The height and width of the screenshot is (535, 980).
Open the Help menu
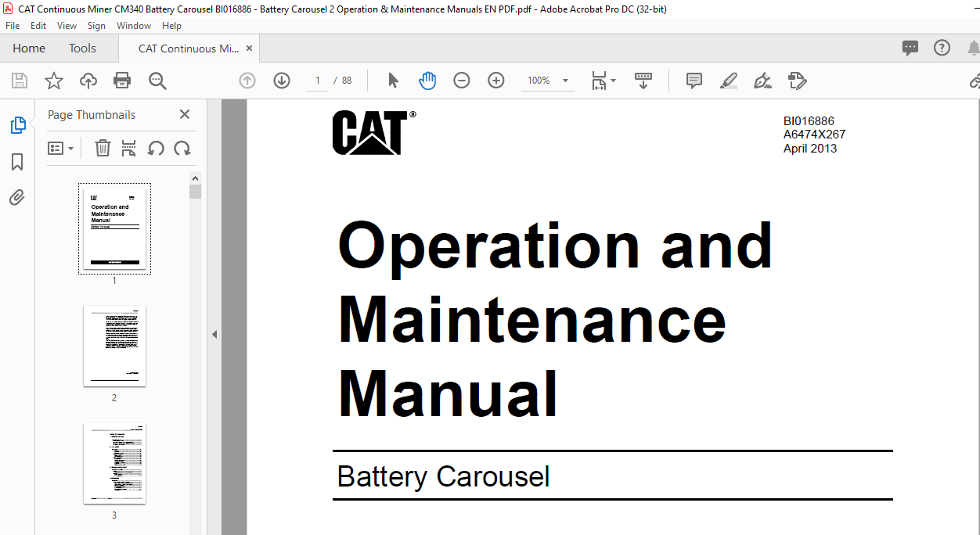point(171,26)
